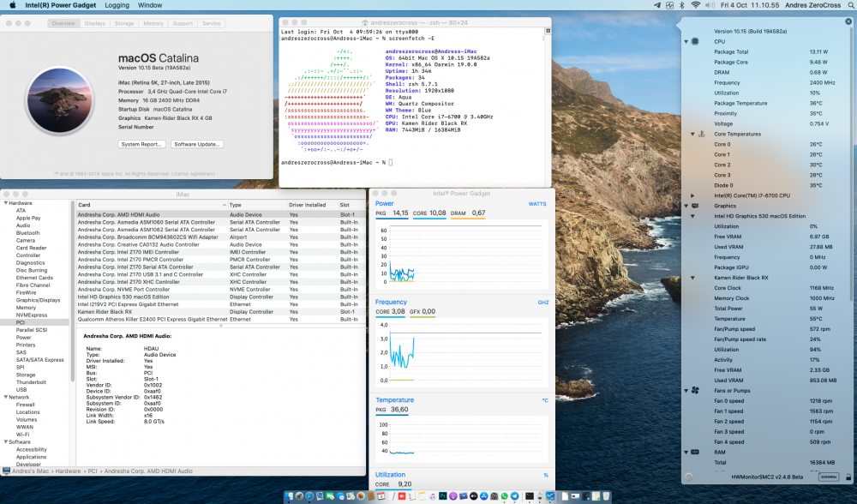Screen dimensions: 857x504
Task: Open App Store from the Dock
Action: (x=483, y=495)
